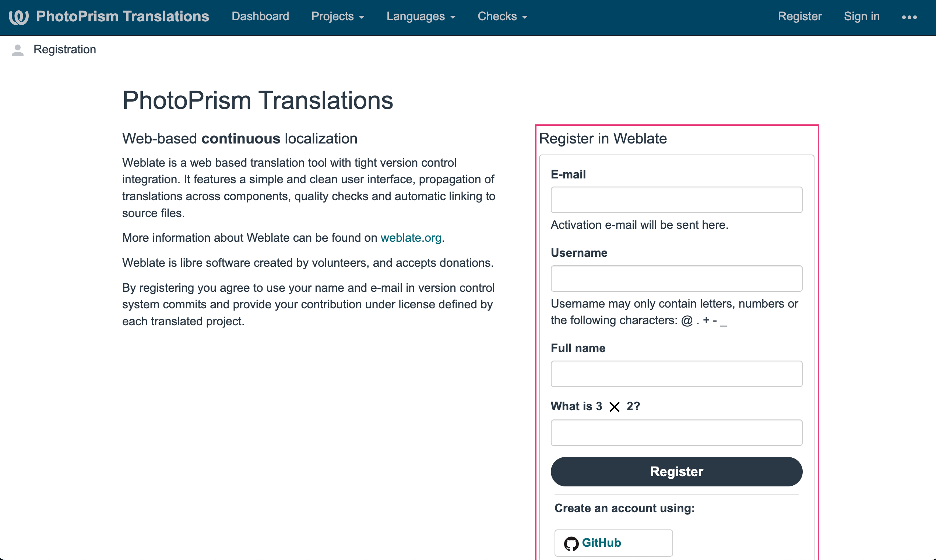The width and height of the screenshot is (936, 560).
Task: Click Sign in in the navbar
Action: coord(861,17)
